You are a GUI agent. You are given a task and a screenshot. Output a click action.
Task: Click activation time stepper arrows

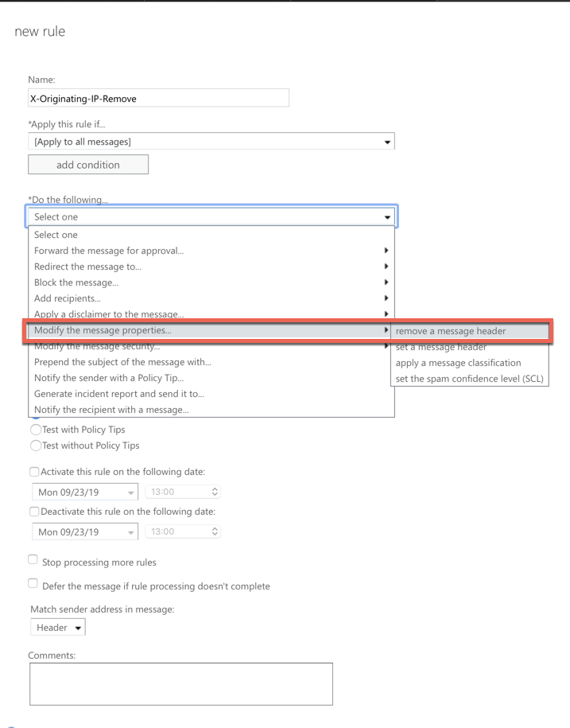click(215, 492)
